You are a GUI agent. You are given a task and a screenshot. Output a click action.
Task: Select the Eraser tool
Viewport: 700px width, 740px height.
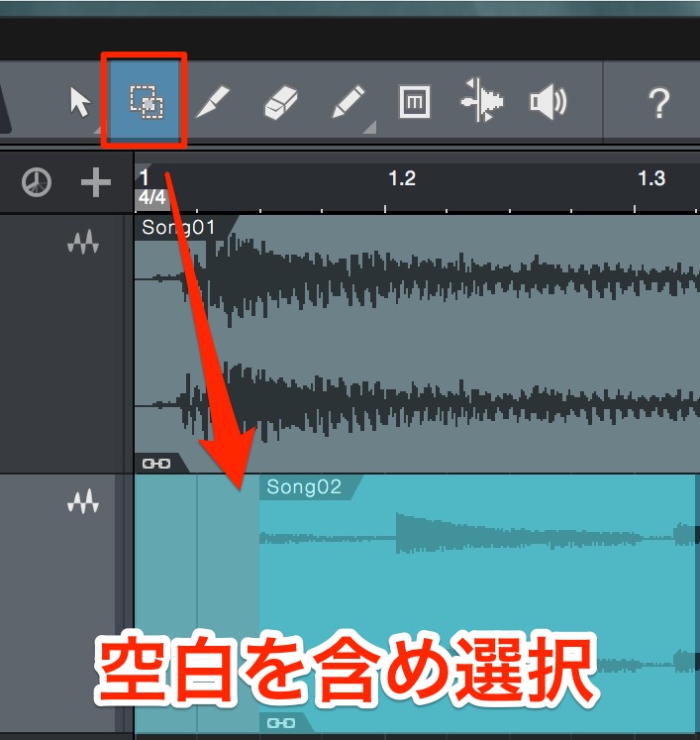pos(280,101)
